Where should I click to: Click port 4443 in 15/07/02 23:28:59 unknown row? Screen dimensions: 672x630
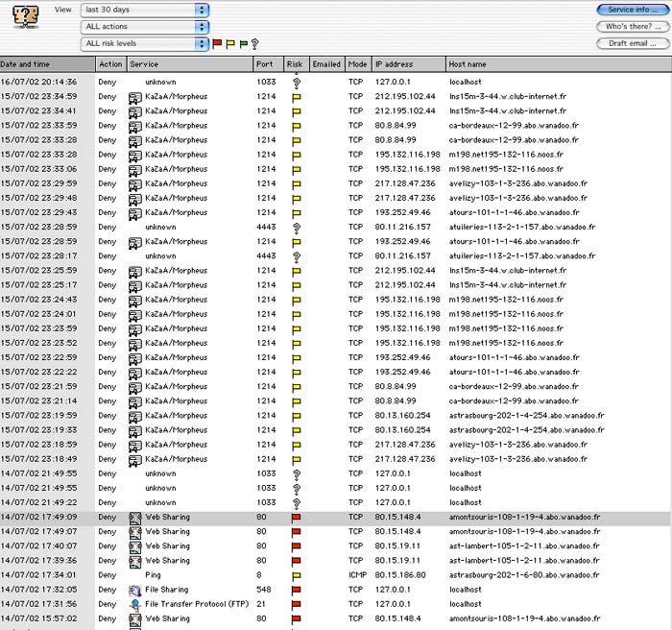click(x=266, y=227)
